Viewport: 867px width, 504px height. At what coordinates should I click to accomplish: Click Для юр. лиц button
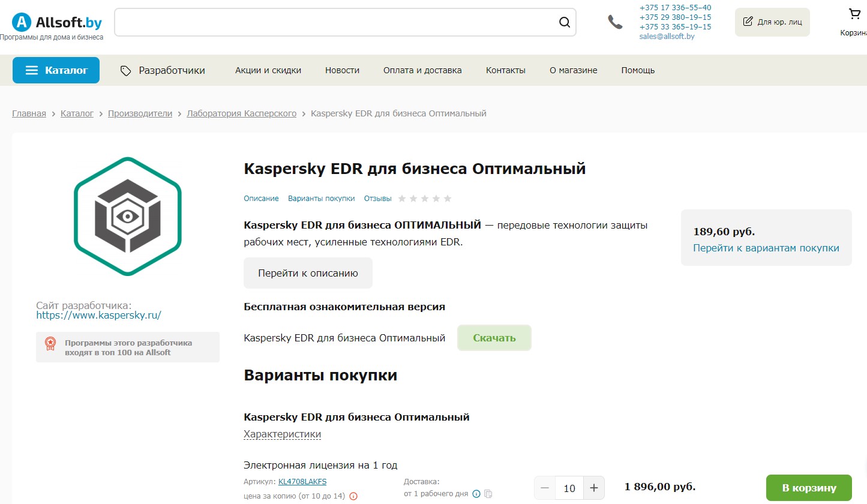(x=772, y=22)
